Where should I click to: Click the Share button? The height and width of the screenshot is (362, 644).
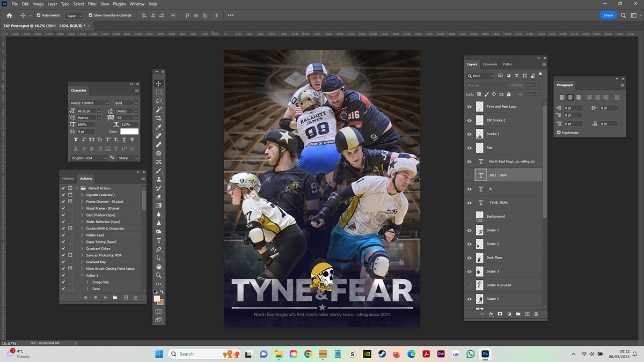(x=608, y=16)
